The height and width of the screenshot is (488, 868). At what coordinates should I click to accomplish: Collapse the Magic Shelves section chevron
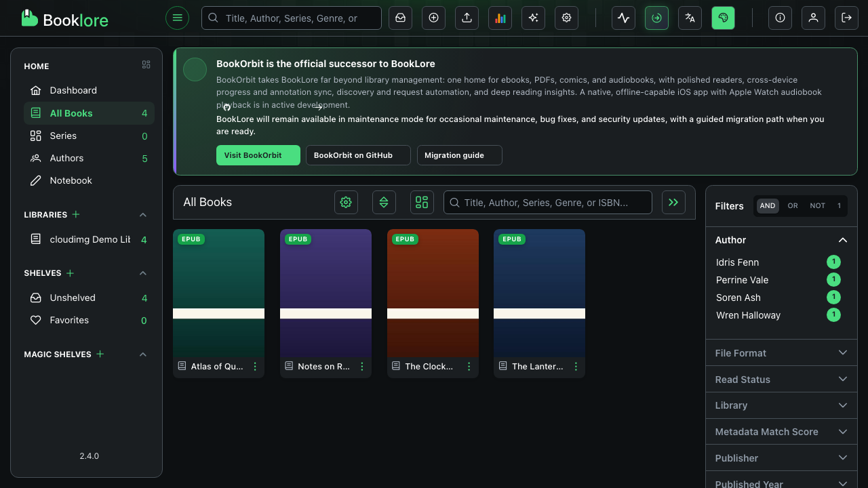click(x=143, y=354)
